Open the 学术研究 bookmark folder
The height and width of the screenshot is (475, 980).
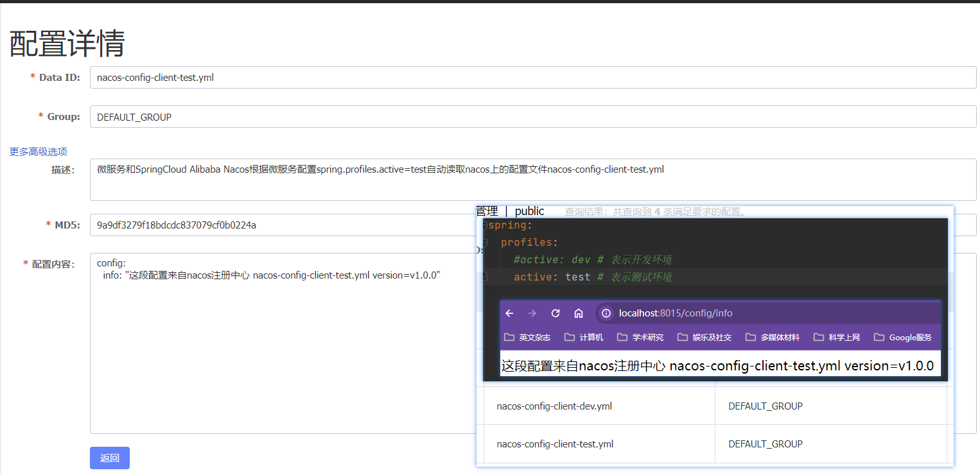pyautogui.click(x=640, y=338)
